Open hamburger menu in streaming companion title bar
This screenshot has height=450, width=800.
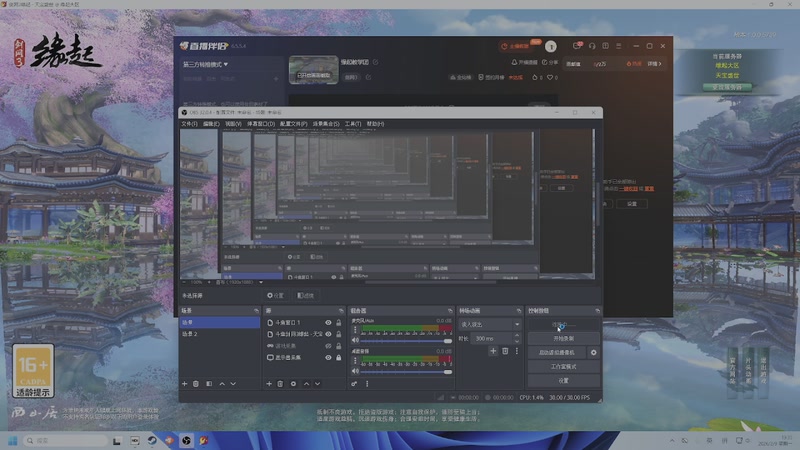point(619,46)
